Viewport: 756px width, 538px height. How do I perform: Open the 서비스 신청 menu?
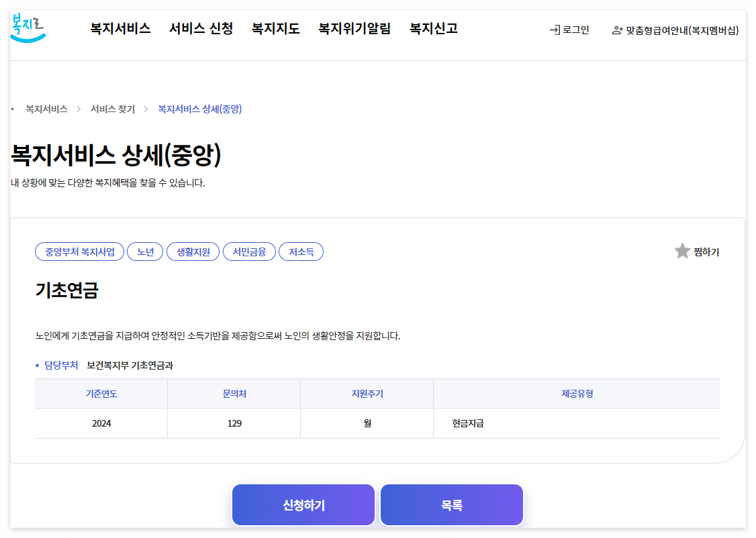coord(201,29)
